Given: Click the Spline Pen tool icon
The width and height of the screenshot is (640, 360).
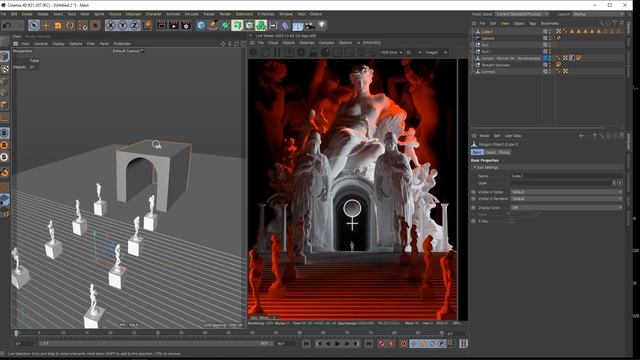Looking at the screenshot, I should point(213,26).
